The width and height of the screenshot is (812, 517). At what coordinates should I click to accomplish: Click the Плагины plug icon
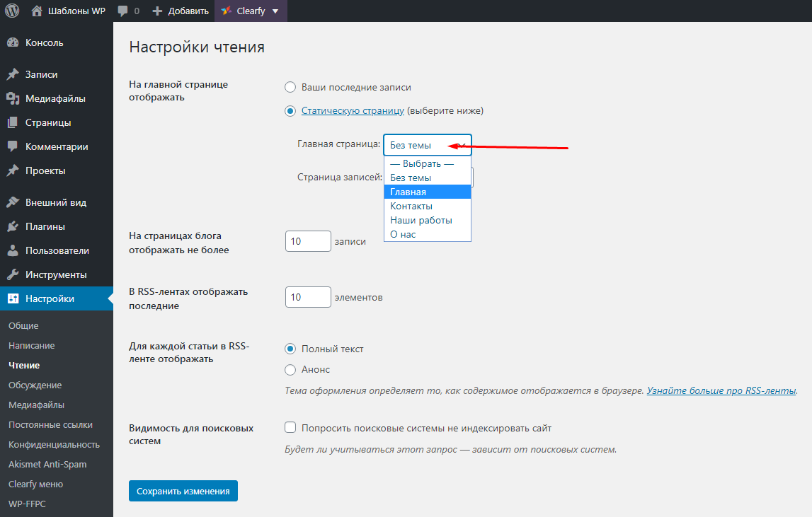click(x=13, y=226)
